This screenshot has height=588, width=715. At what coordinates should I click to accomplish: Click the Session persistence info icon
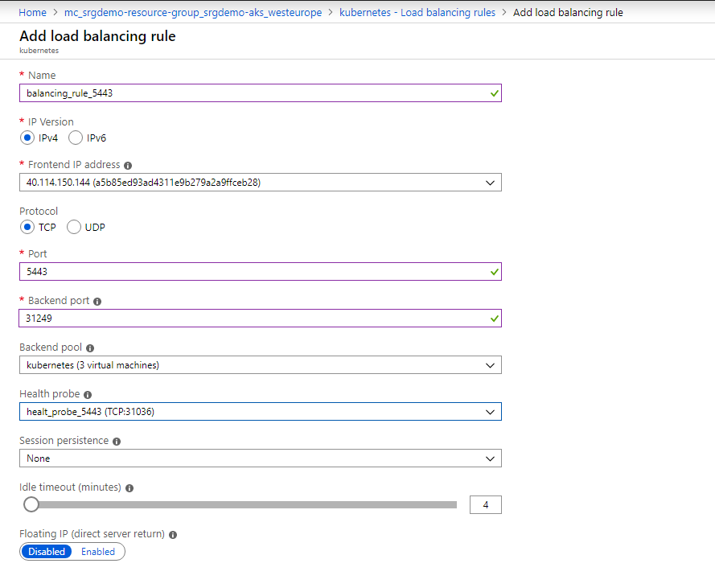point(117,441)
